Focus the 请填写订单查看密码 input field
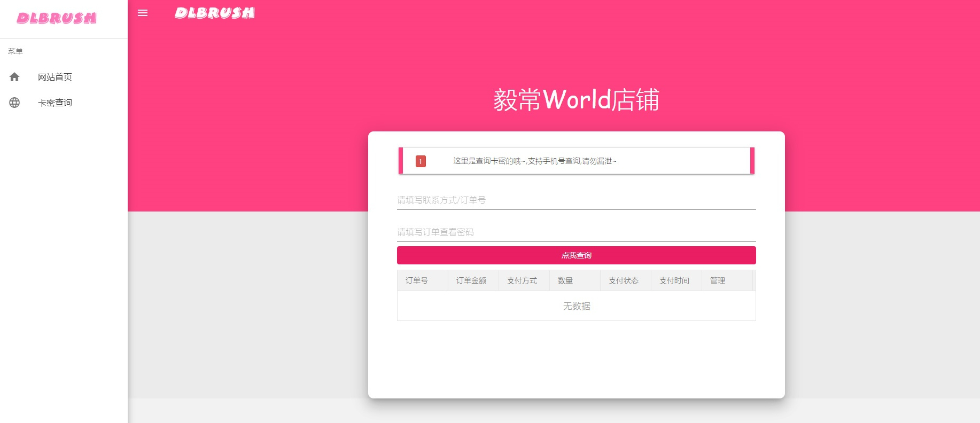 (576, 232)
